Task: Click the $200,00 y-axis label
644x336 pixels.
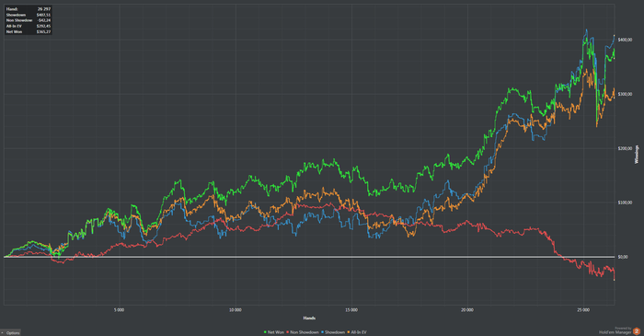Action: 625,148
